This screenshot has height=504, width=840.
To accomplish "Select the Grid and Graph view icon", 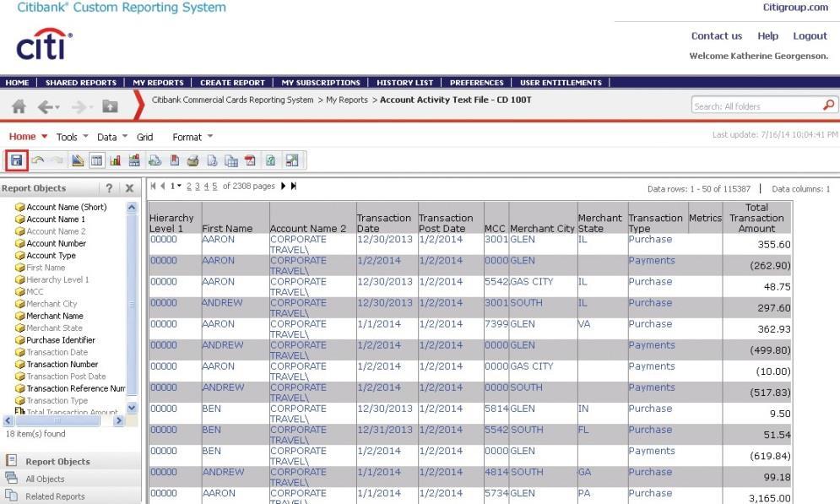I will pyautogui.click(x=134, y=160).
